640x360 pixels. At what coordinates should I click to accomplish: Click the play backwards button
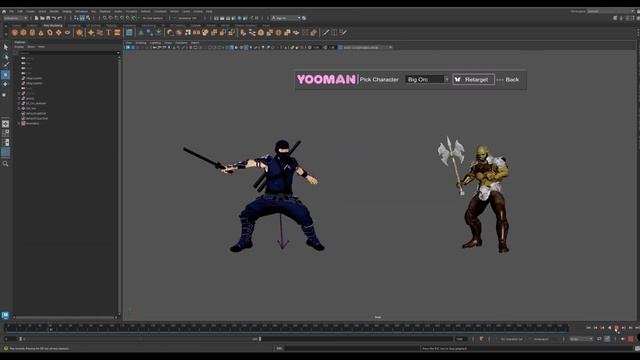(x=609, y=327)
